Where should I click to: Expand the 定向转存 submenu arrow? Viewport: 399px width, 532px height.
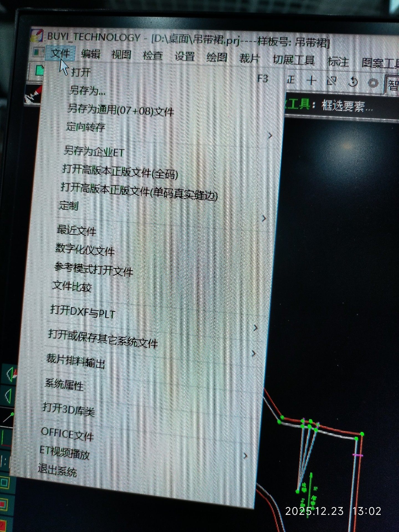coord(270,135)
